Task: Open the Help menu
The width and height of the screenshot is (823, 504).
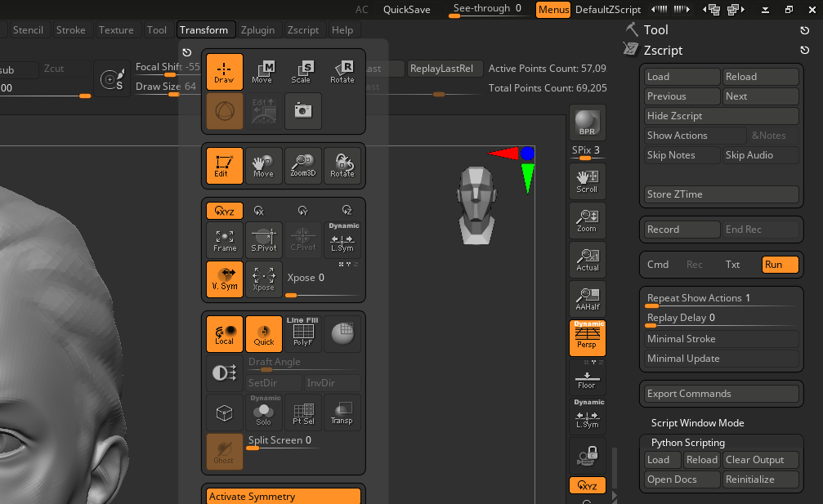Action: pyautogui.click(x=342, y=30)
